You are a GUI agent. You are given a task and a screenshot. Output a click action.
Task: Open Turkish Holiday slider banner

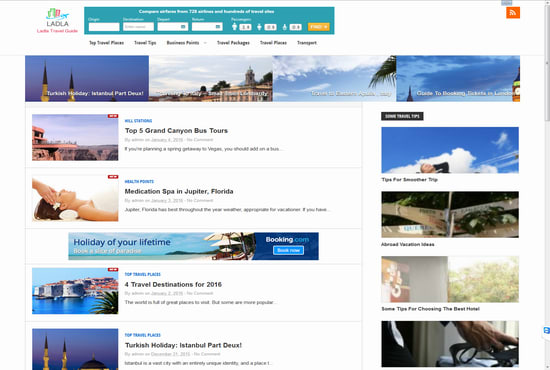point(87,79)
